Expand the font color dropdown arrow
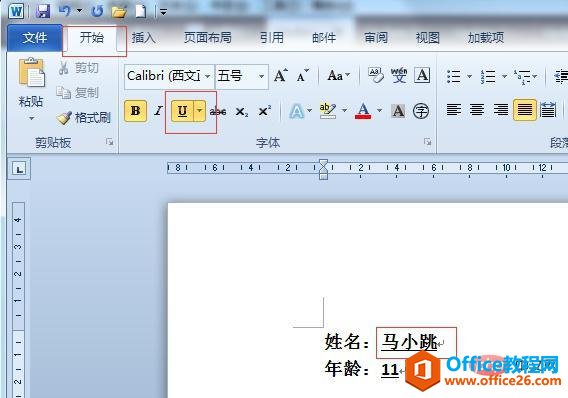 point(379,110)
